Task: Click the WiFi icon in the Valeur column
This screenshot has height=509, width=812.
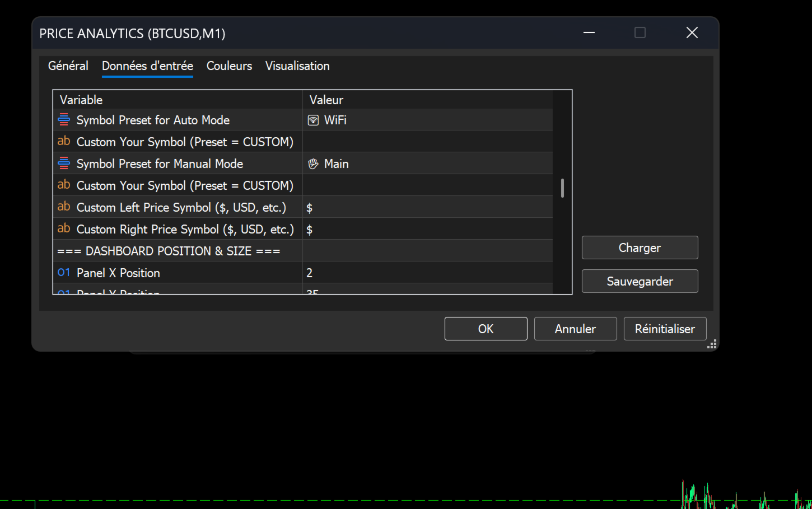Action: click(x=313, y=120)
